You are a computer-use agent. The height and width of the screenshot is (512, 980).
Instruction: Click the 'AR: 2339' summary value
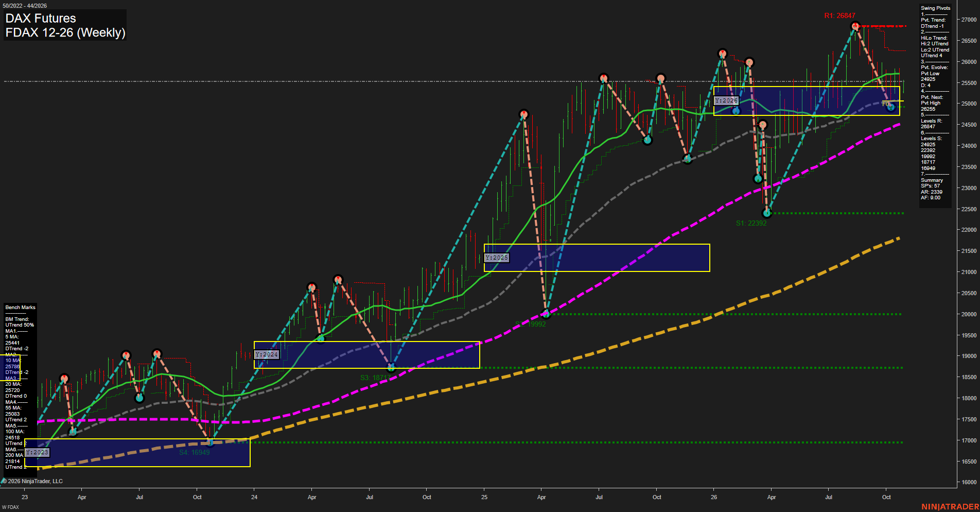pos(932,192)
